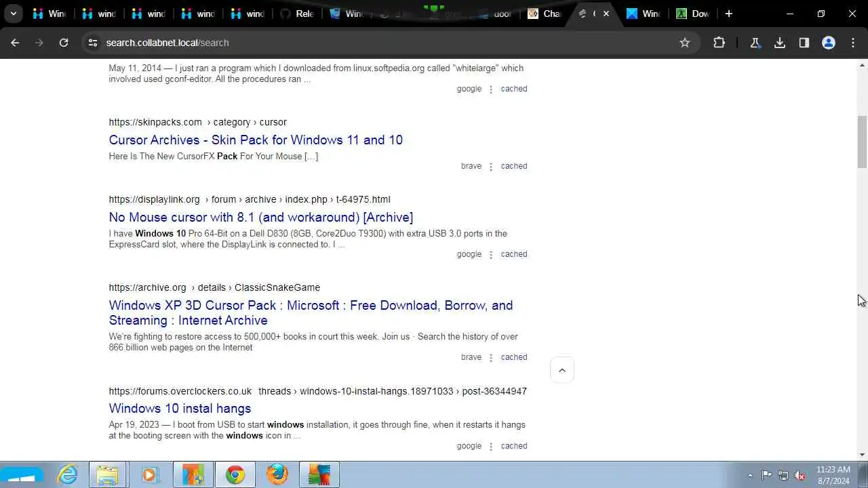Go back to the previous page
The image size is (868, 488).
[15, 43]
